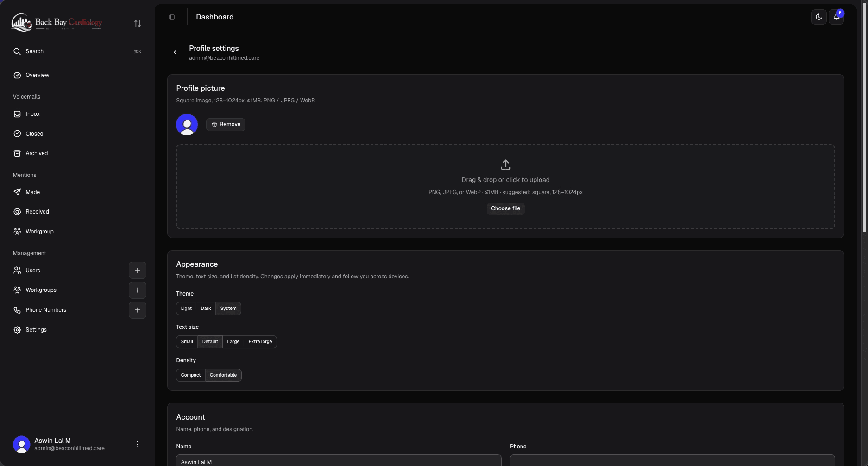Click the Choose file button
Screen dimensions: 868x466
pyautogui.click(x=505, y=208)
